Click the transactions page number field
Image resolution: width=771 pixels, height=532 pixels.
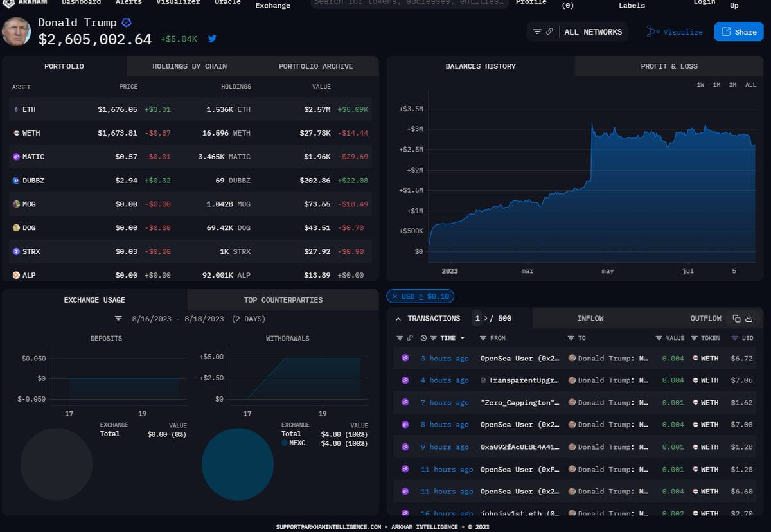pos(477,318)
